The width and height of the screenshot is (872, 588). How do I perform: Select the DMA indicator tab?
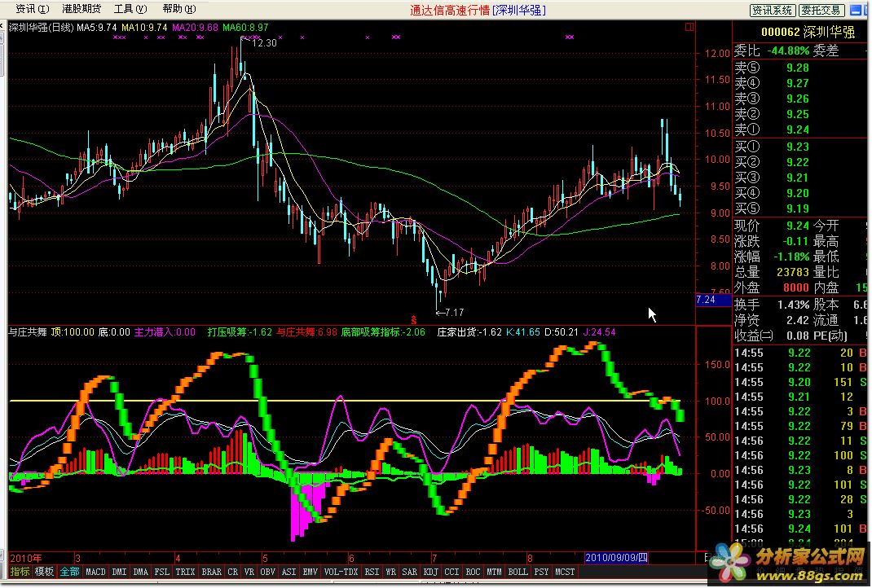(141, 572)
